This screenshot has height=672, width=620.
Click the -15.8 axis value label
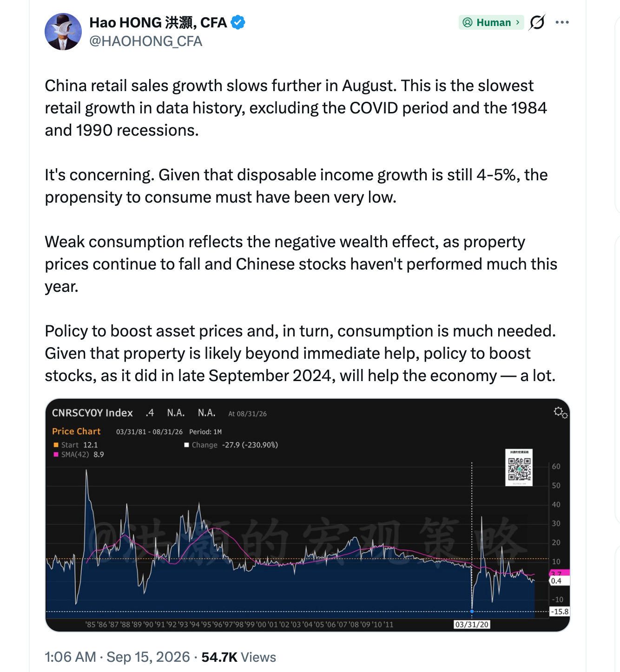point(560,612)
